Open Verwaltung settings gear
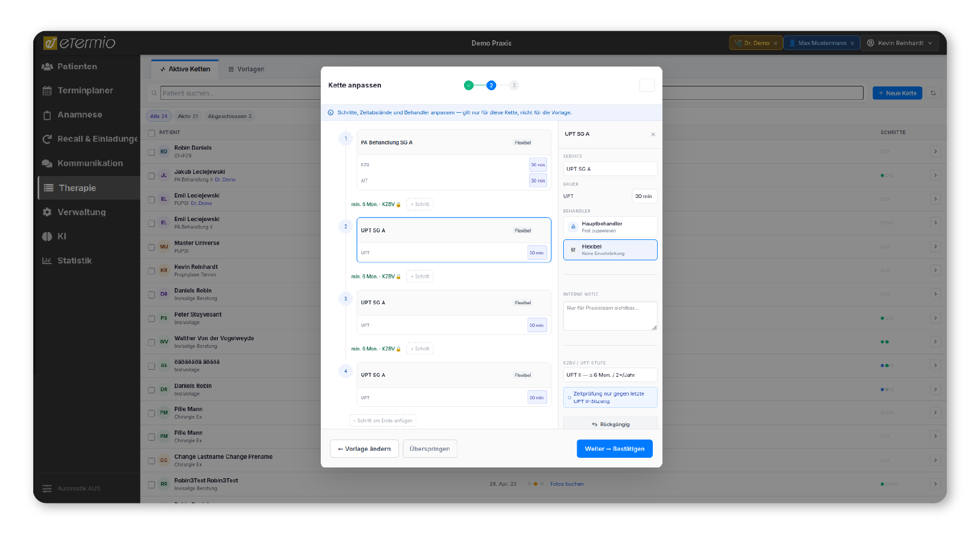Screen dimensions: 980x534 74,212
